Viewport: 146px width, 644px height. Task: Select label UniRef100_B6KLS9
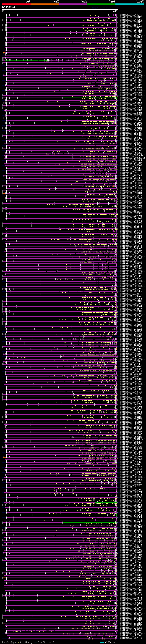[x=131, y=98]
